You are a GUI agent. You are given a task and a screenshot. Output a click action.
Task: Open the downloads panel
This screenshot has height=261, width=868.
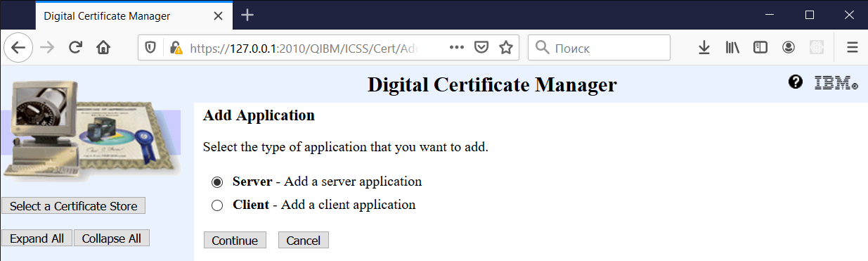coord(704,48)
